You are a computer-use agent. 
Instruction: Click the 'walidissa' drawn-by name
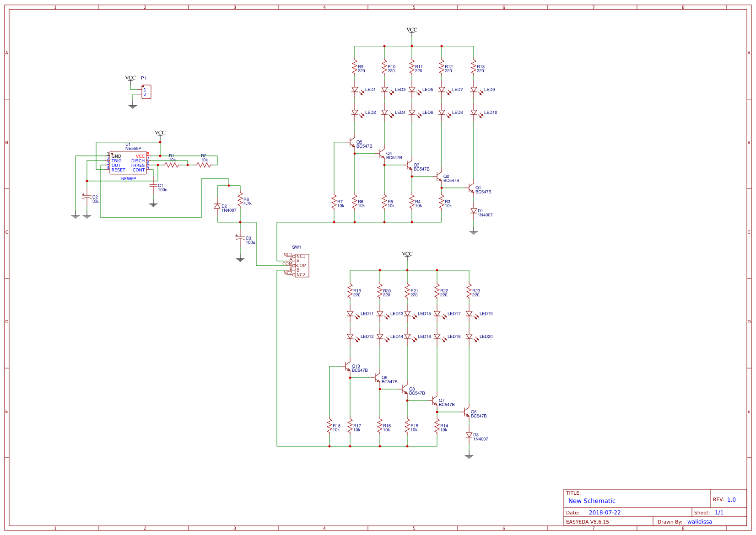point(699,522)
